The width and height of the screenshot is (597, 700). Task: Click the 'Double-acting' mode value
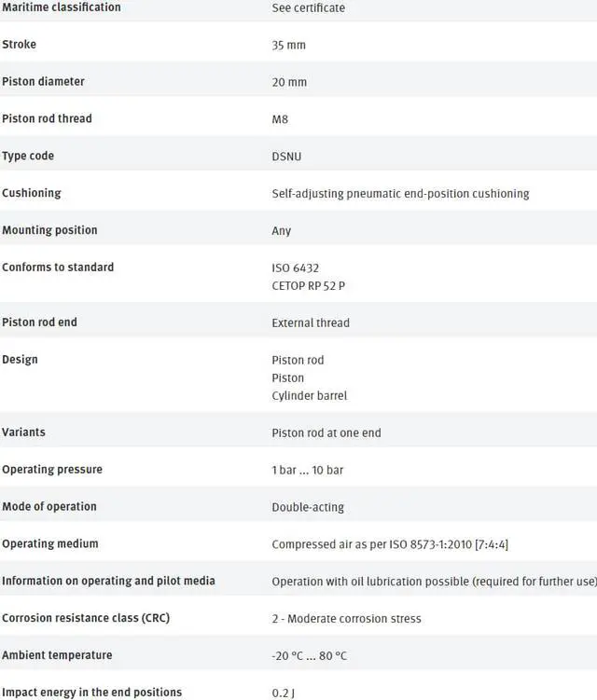308,507
